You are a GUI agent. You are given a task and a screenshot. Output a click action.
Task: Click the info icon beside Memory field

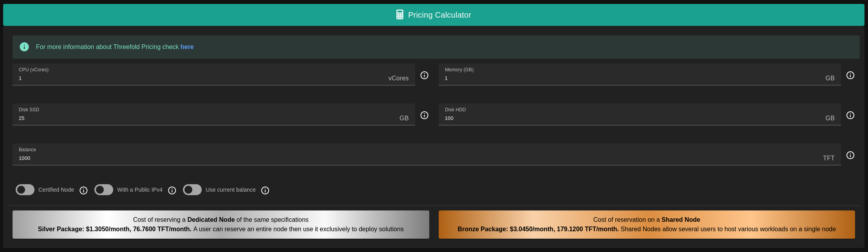850,75
